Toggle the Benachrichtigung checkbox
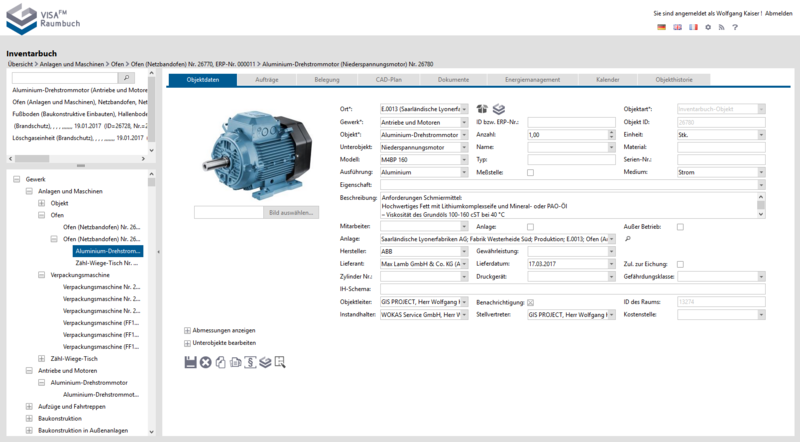Screen dimensions: 800x442 point(531,302)
